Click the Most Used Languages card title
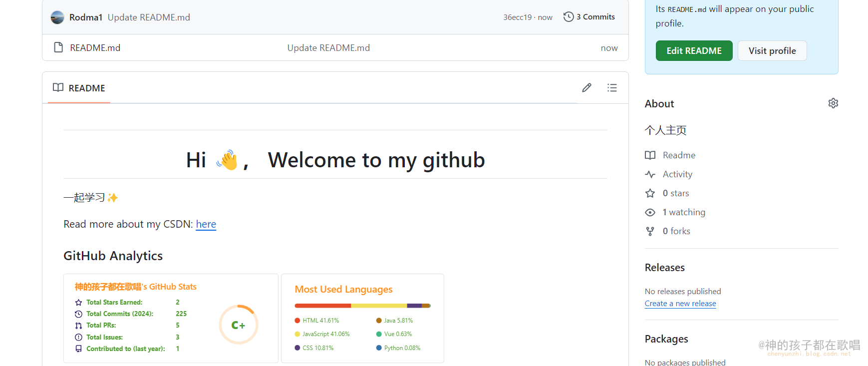 click(x=343, y=290)
